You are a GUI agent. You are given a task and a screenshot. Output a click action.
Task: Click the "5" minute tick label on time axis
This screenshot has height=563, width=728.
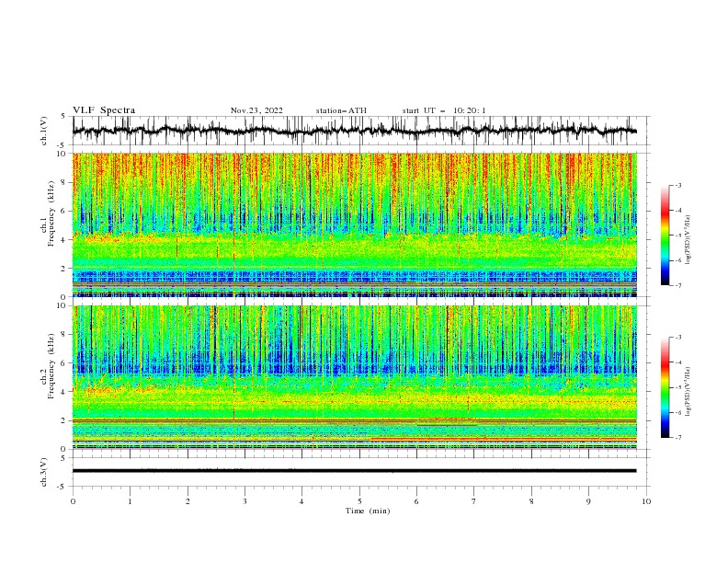coord(359,501)
